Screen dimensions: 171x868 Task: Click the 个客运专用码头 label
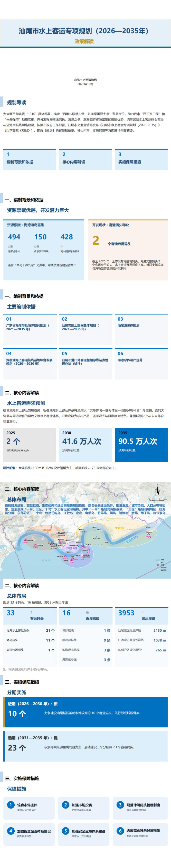click(x=119, y=244)
